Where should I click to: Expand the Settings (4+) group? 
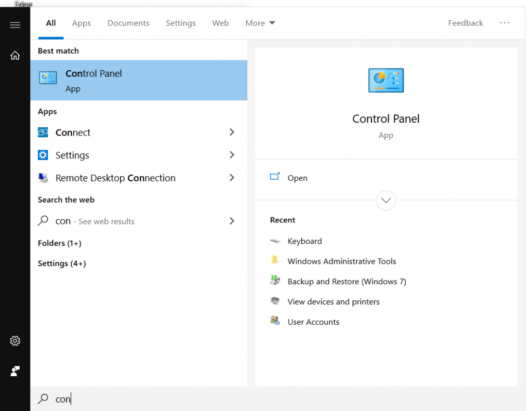(x=62, y=263)
